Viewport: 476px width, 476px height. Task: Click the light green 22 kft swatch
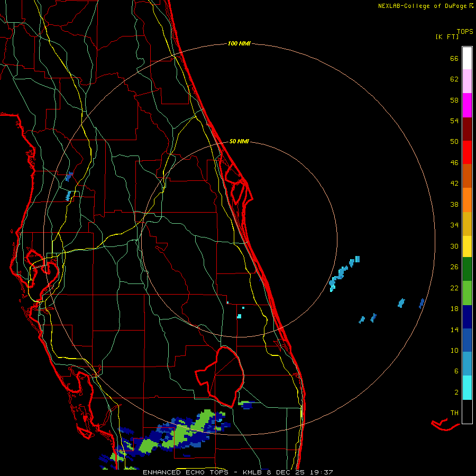click(x=467, y=293)
